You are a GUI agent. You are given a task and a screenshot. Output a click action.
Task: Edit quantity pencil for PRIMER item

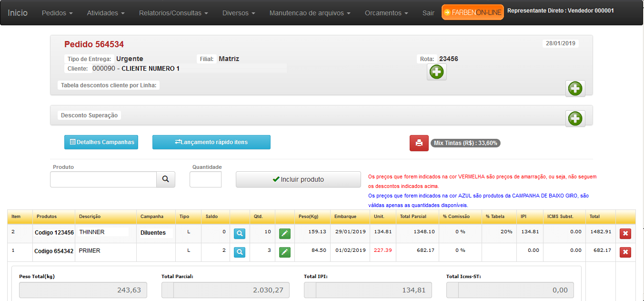point(284,252)
